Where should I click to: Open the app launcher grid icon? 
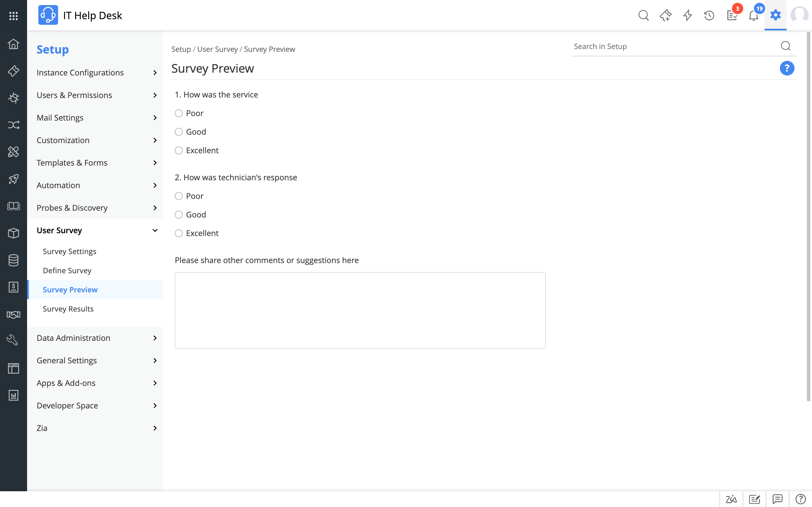point(14,15)
